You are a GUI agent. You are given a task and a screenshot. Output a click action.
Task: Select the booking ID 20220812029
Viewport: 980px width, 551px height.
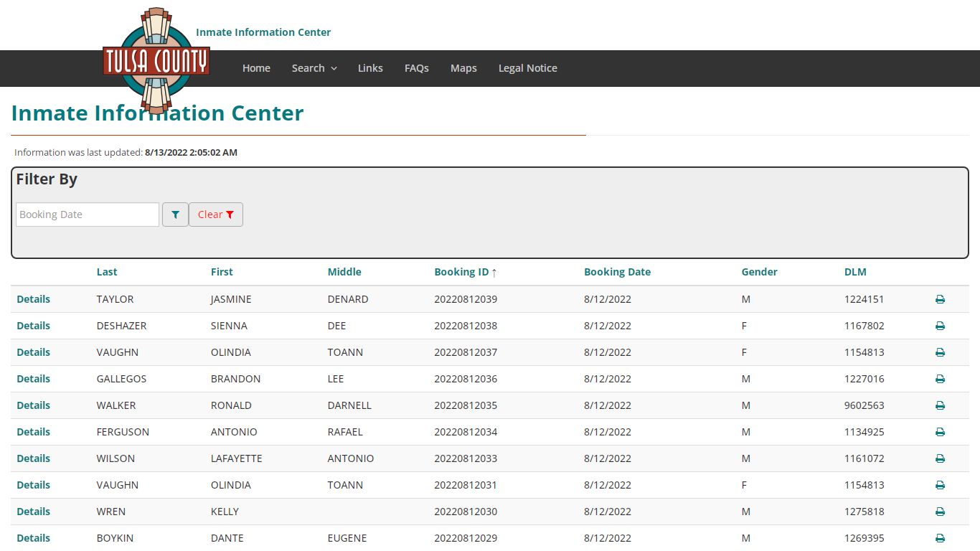click(466, 538)
